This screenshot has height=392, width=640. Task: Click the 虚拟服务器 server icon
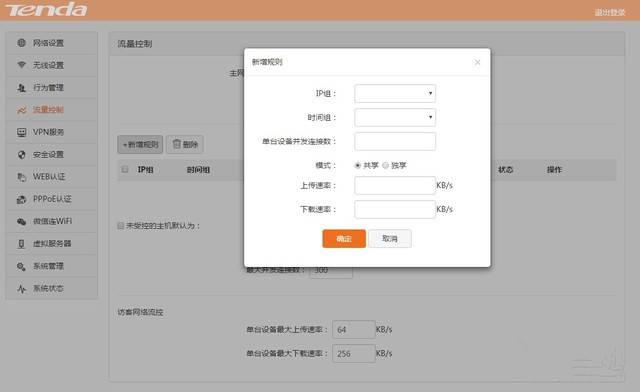[22, 244]
